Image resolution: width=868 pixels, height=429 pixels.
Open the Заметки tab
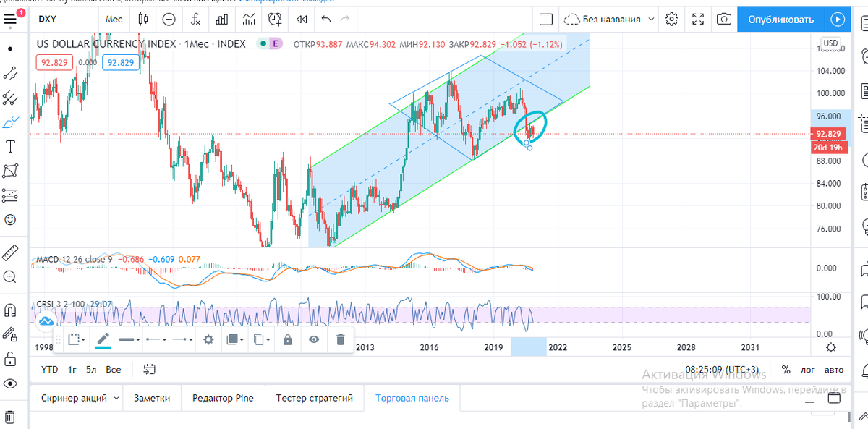click(x=152, y=398)
